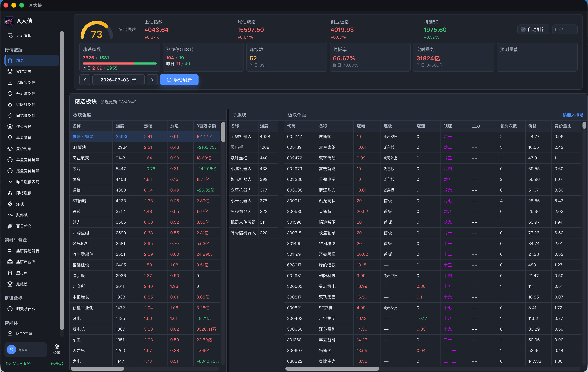Click the user avatar icon
The height and width of the screenshot is (372, 588).
(11, 350)
